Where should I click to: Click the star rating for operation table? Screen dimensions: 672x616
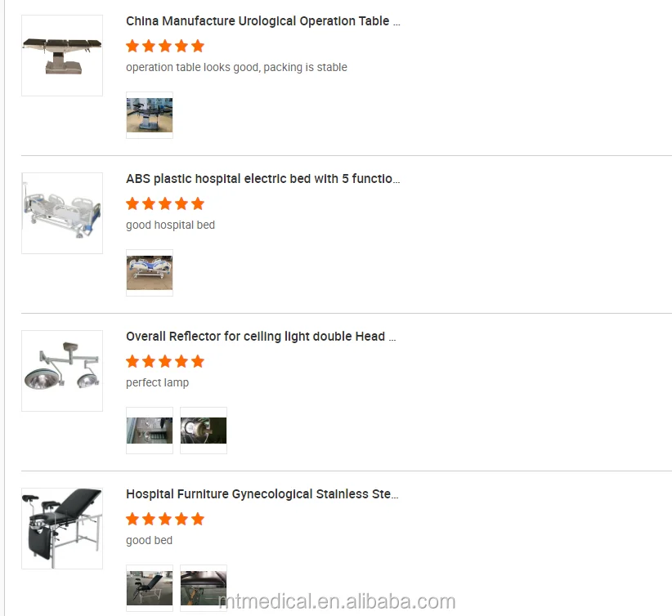point(165,46)
